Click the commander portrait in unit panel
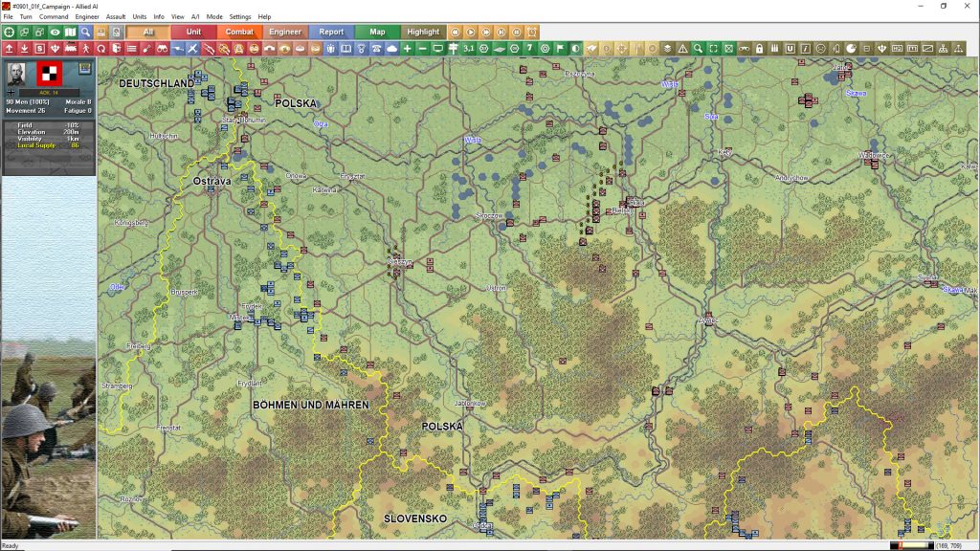 click(16, 74)
